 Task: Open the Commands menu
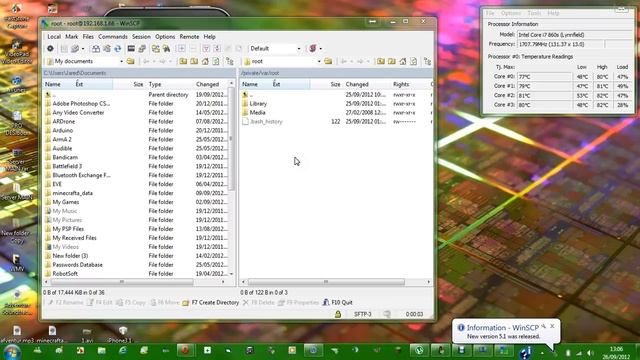[x=113, y=36]
